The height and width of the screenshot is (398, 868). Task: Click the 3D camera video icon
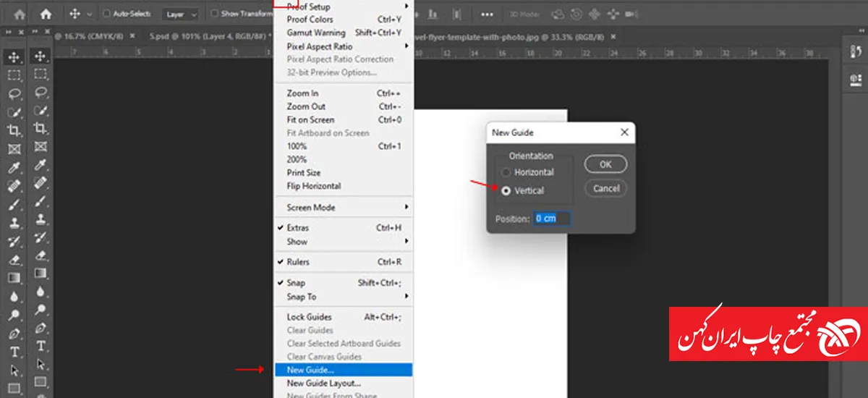631,14
